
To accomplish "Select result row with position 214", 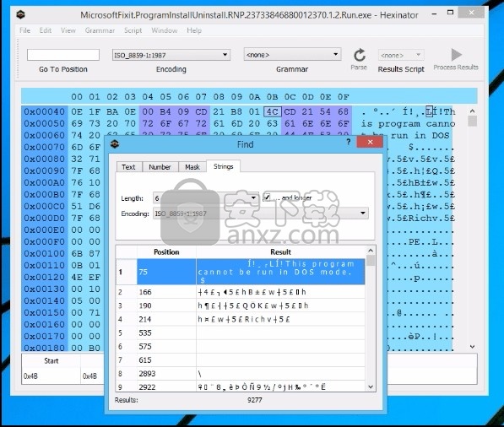I will 241,319.
